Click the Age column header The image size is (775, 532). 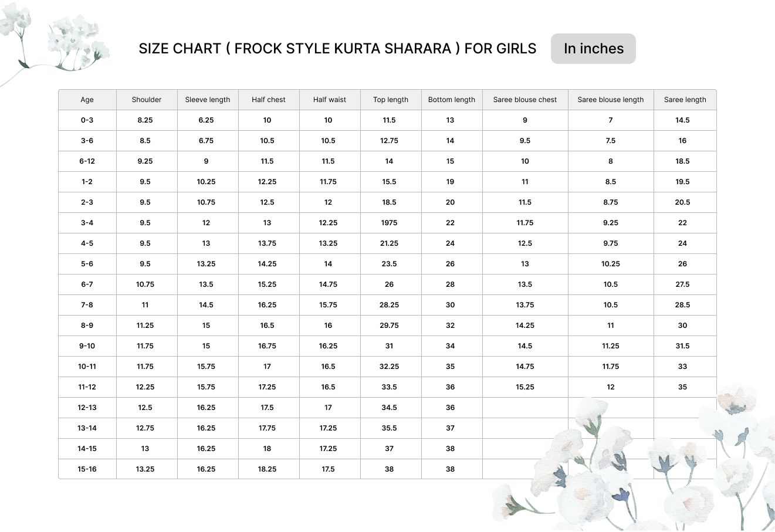87,100
